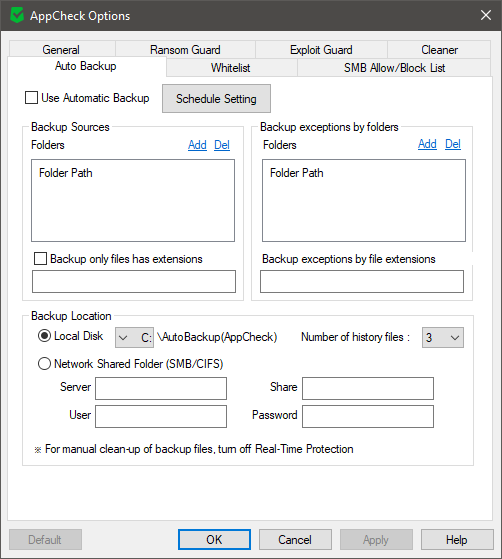Add a folder to Backup Sources

pos(197,145)
